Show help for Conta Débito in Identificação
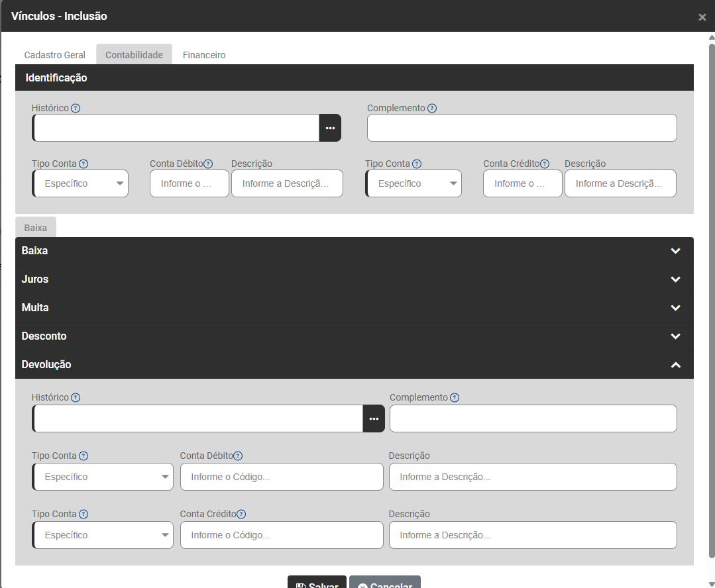 (208, 164)
